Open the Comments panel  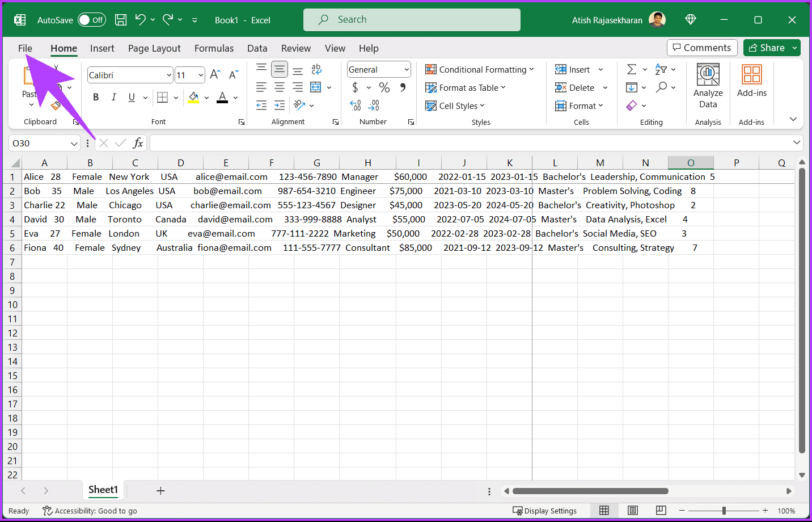pyautogui.click(x=702, y=48)
